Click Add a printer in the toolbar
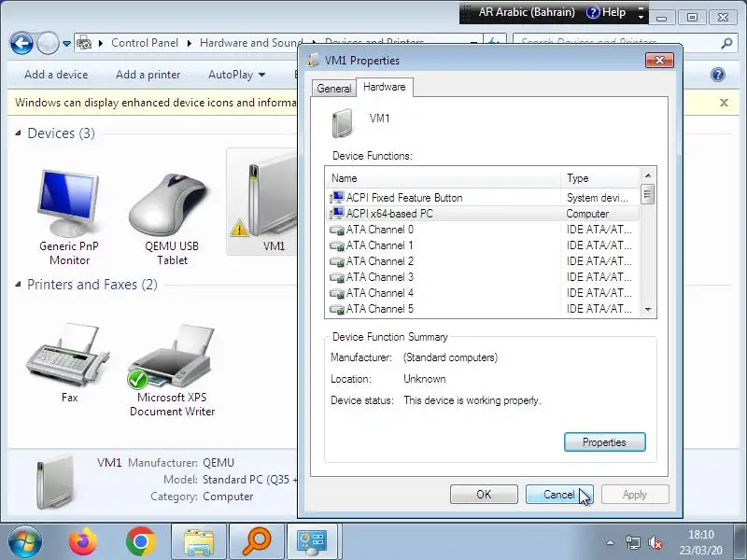This screenshot has height=560, width=747. click(148, 75)
